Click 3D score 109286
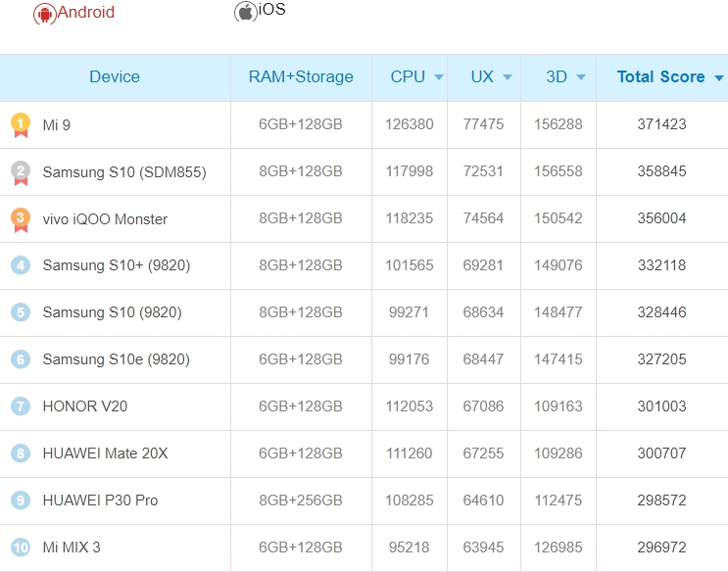The image size is (728, 572). (x=558, y=453)
